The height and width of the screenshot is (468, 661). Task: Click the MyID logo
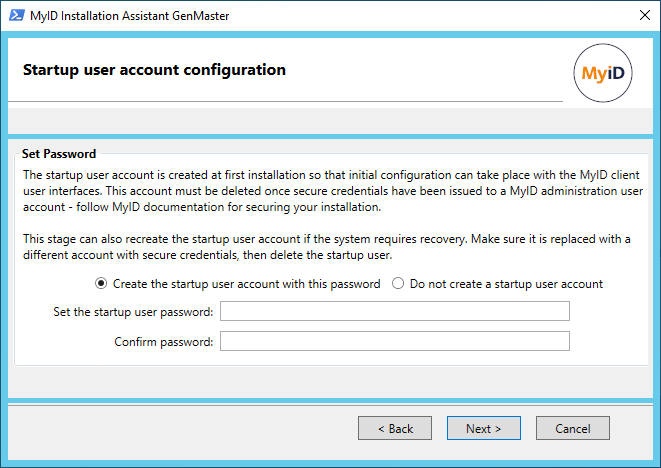603,73
